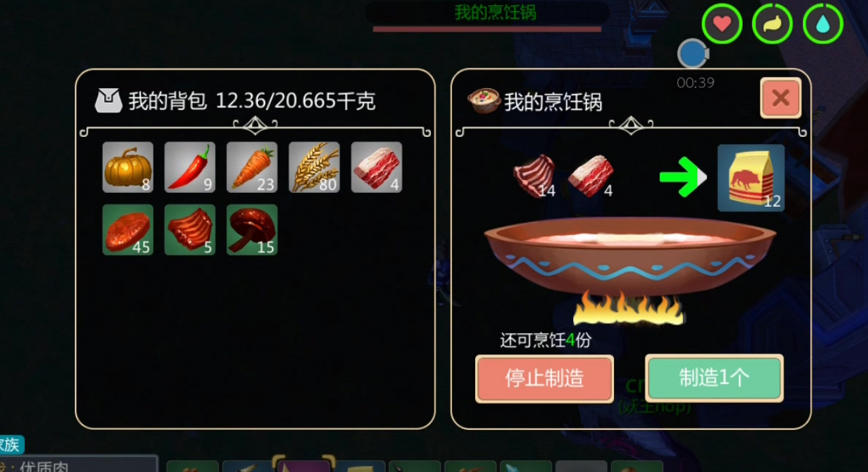Select the red chili pepper item

pyautogui.click(x=190, y=167)
